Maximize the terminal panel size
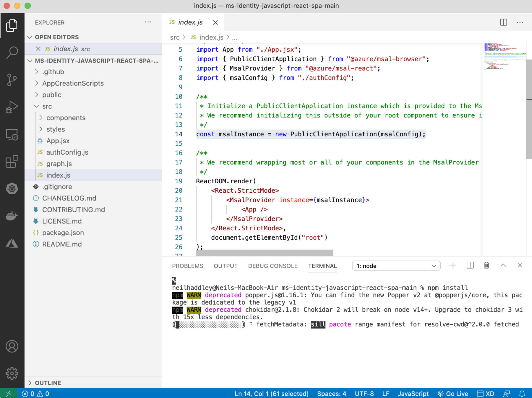Image resolution: width=532 pixels, height=398 pixels. (503, 265)
